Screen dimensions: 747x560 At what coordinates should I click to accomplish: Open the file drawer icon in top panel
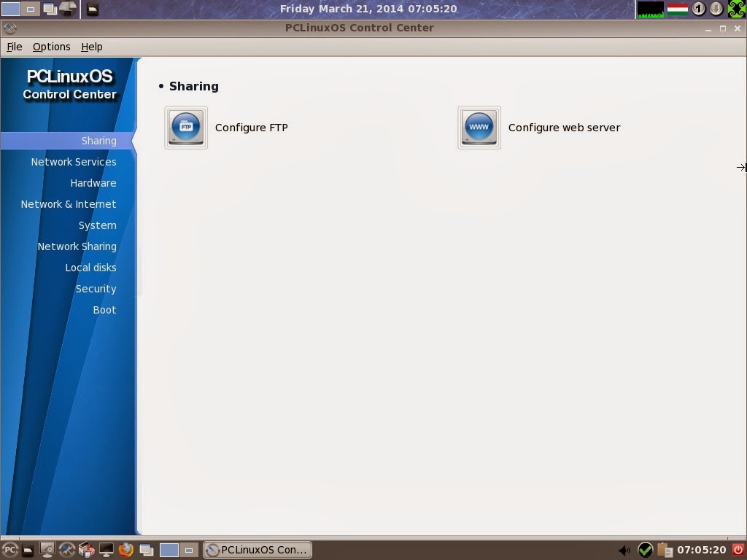click(x=93, y=9)
